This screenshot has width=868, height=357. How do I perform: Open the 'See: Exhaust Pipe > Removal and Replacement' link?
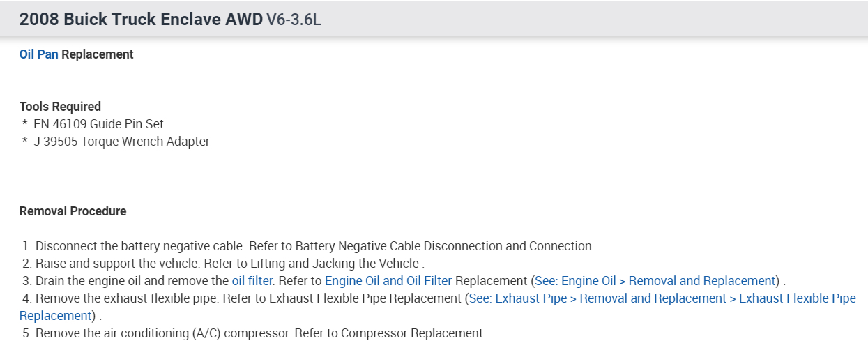point(598,298)
